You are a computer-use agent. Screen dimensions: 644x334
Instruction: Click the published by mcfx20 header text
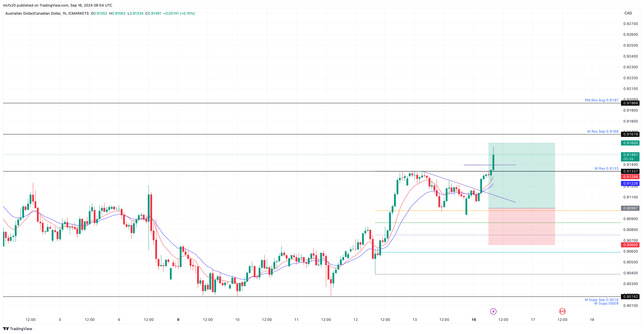(58, 5)
